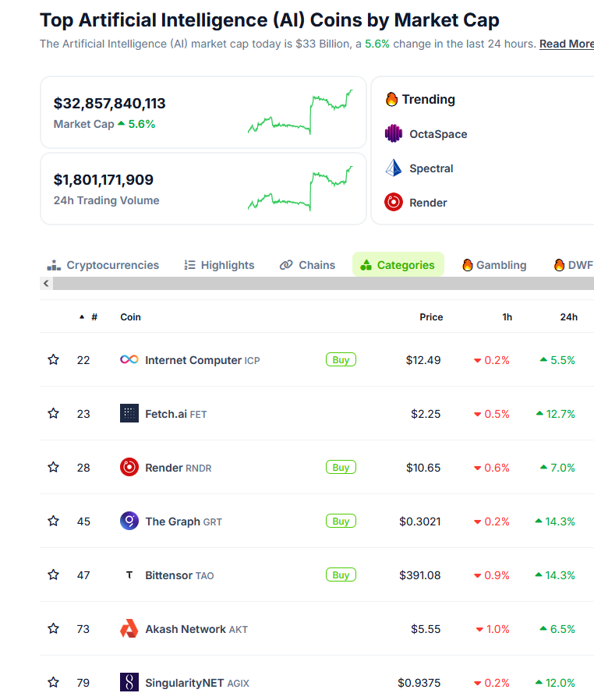Click the Spectral pyramid icon
Image resolution: width=594 pixels, height=700 pixels.
(x=393, y=168)
